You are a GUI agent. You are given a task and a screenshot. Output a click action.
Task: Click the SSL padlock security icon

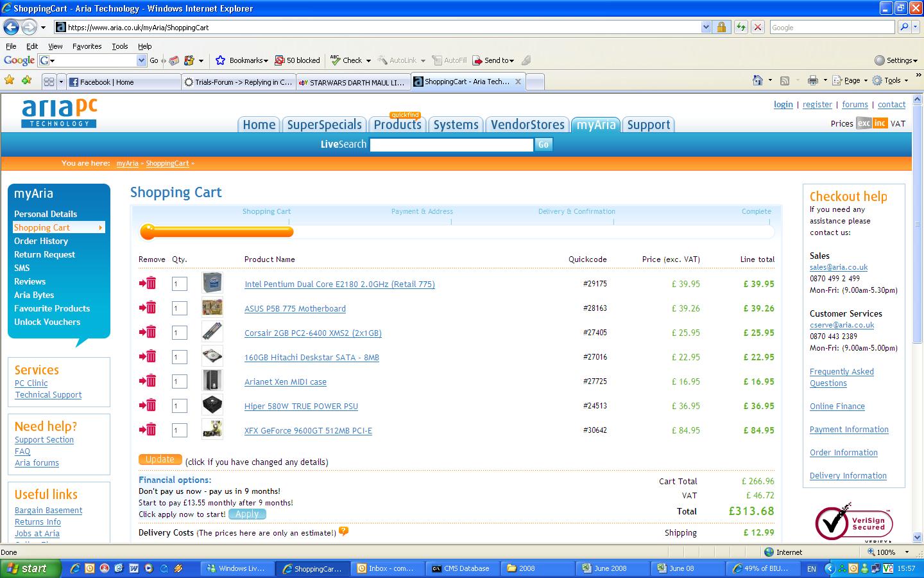(x=722, y=27)
